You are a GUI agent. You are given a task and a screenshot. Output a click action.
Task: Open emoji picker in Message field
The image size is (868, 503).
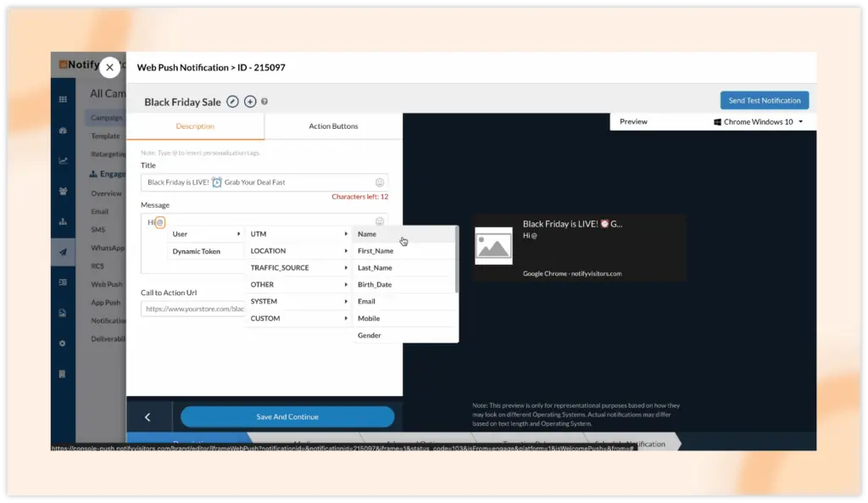point(380,221)
